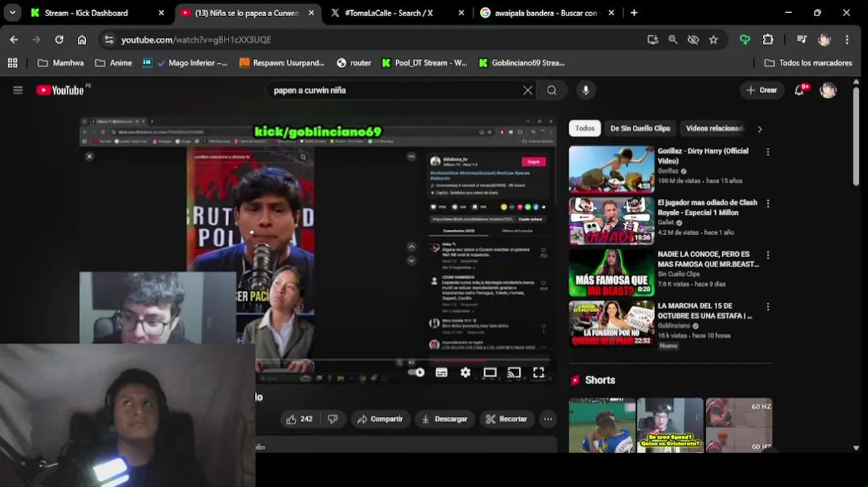This screenshot has width=868, height=487.
Task: Open Goblinciano69 Strea... bookmark
Action: click(x=521, y=63)
